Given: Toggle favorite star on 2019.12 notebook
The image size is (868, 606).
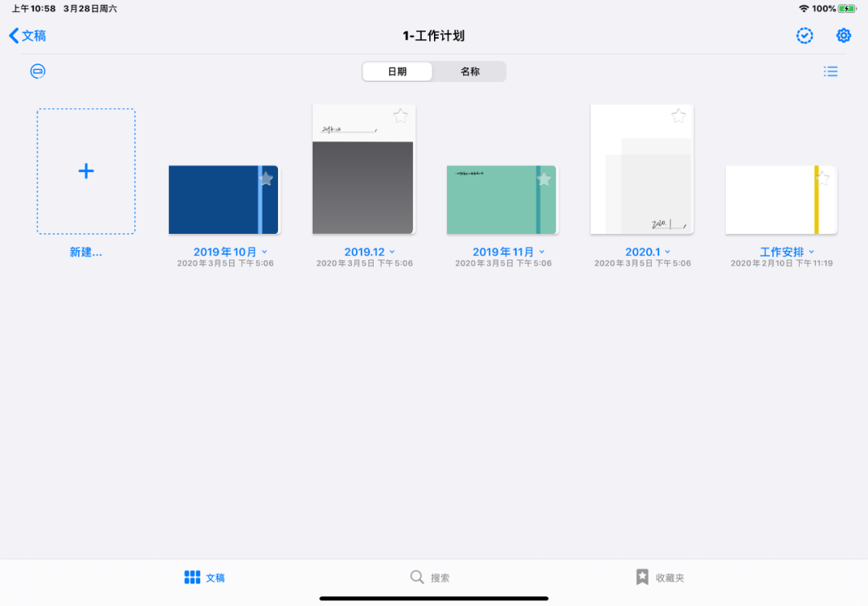Looking at the screenshot, I should 400,116.
